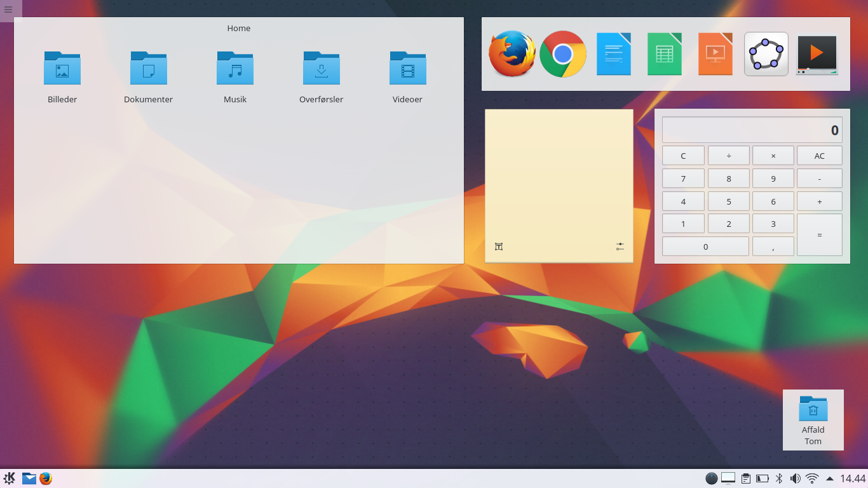Click the round dark knob tray icon

pos(712,478)
